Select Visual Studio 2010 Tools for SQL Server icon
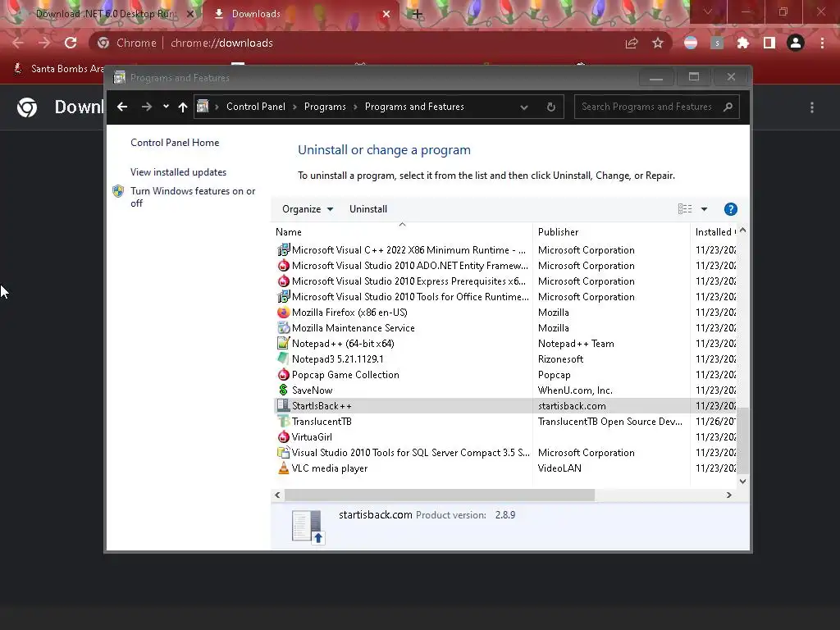840x630 pixels. 283,452
